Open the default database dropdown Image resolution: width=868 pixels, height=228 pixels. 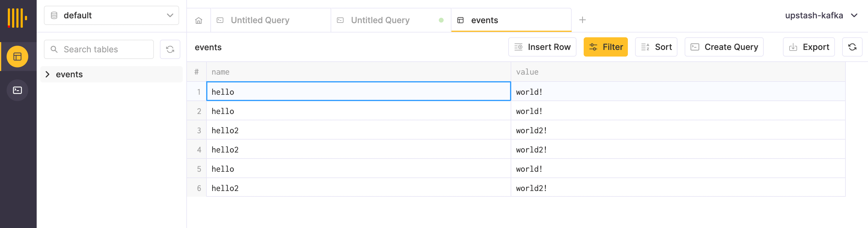tap(111, 16)
